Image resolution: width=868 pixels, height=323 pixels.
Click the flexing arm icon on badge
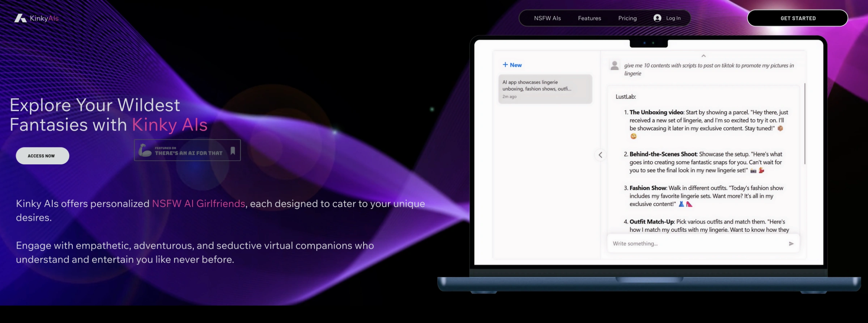[145, 150]
